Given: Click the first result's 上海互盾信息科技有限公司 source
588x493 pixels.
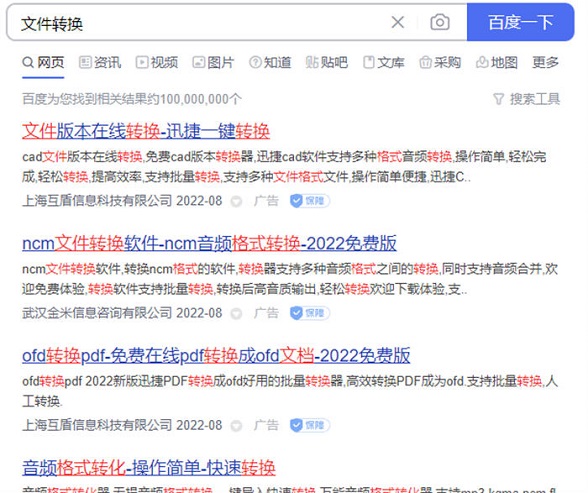Looking at the screenshot, I should (97, 201).
